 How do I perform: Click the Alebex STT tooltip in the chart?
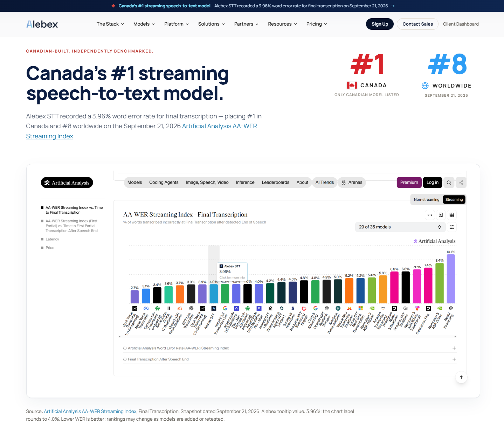232,271
